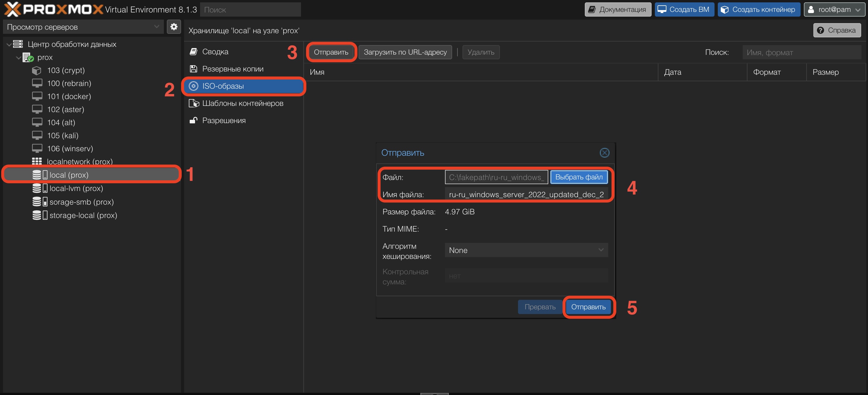
Task: Collapse the Центр обработки данных tree node
Action: coord(9,44)
